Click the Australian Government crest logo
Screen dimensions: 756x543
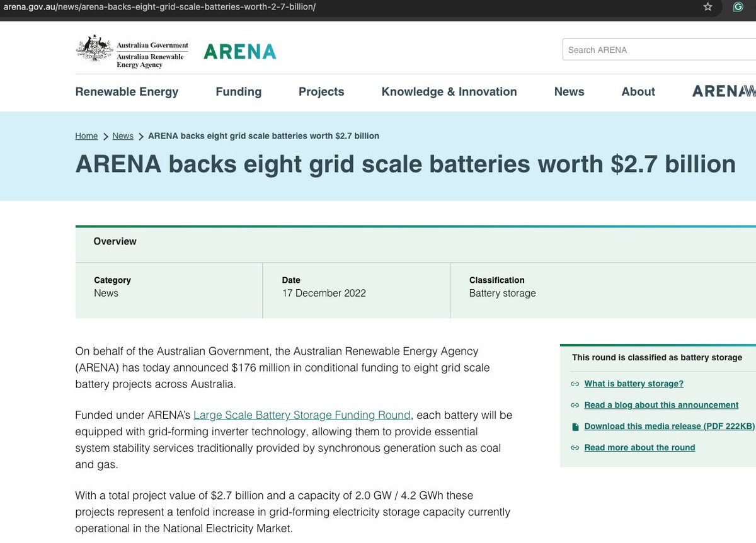coord(94,49)
